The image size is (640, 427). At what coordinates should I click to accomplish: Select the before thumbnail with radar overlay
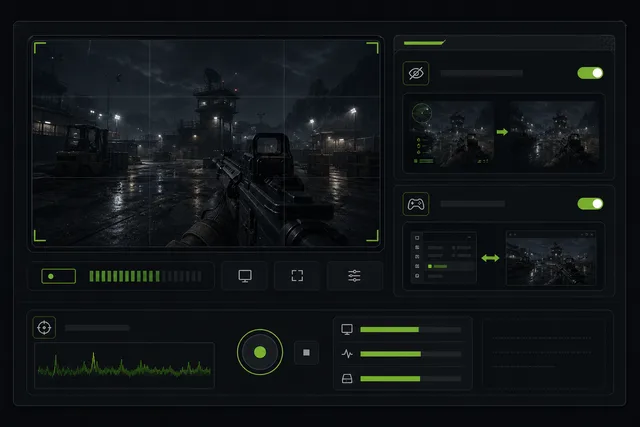coord(451,133)
